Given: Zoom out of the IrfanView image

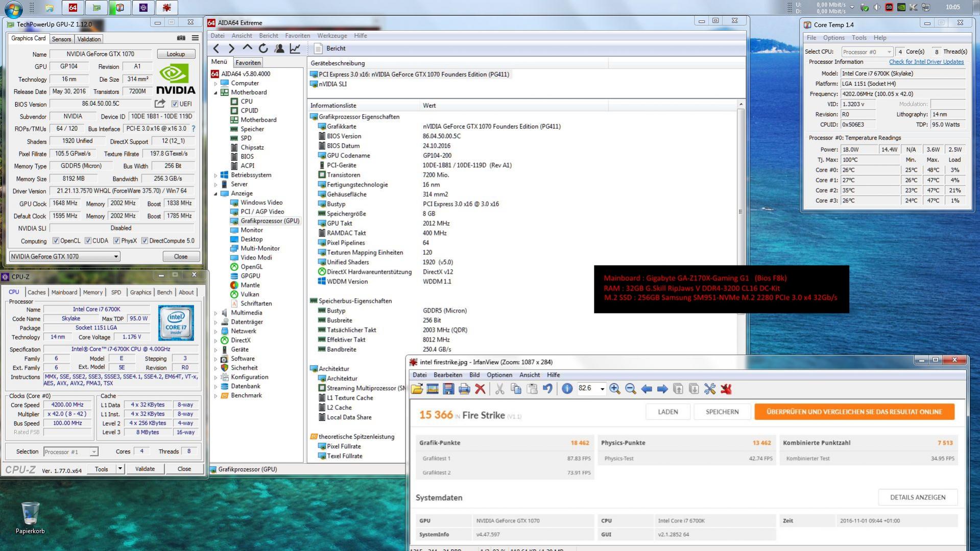Looking at the screenshot, I should click(631, 389).
